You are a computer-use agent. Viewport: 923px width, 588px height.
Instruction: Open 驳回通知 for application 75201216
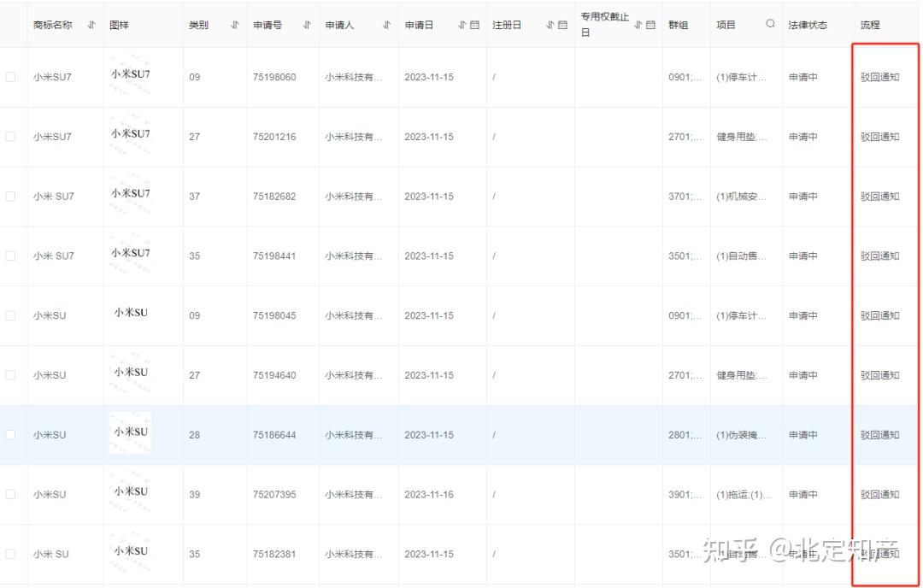click(x=880, y=137)
